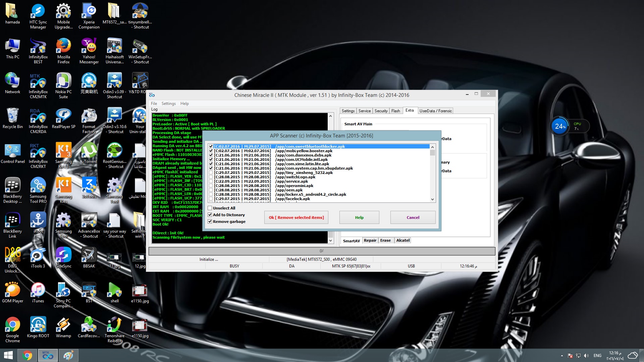This screenshot has width=644, height=362.
Task: Open the SideSync desktop shortcut
Action: [x=63, y=257]
